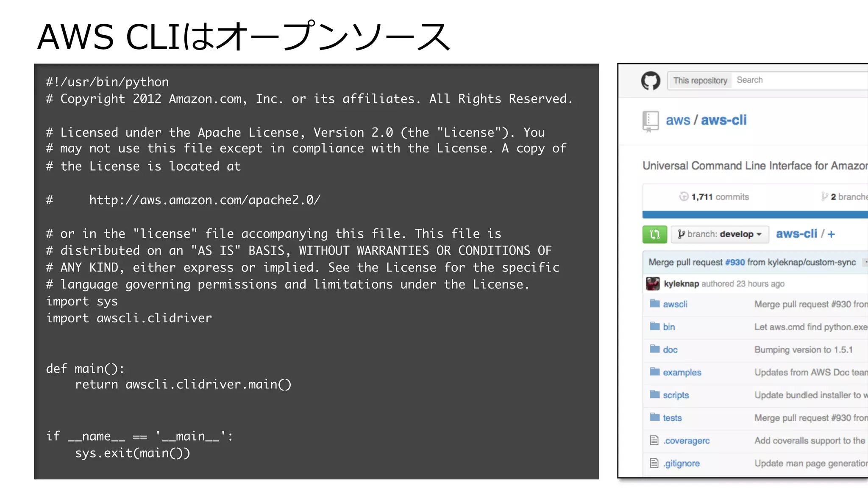Click the 'http://aws.amazon.com/apache2.0/' URL text
868x488 pixels.
[205, 200]
